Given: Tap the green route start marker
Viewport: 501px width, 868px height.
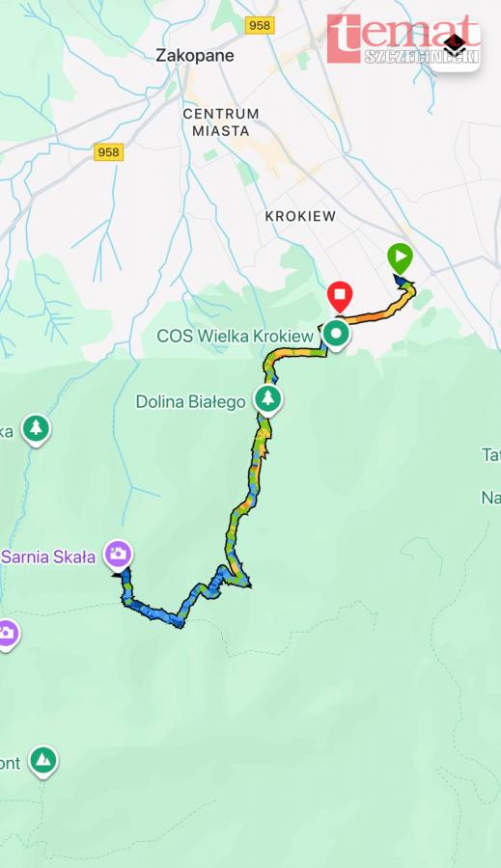Looking at the screenshot, I should 401,258.
